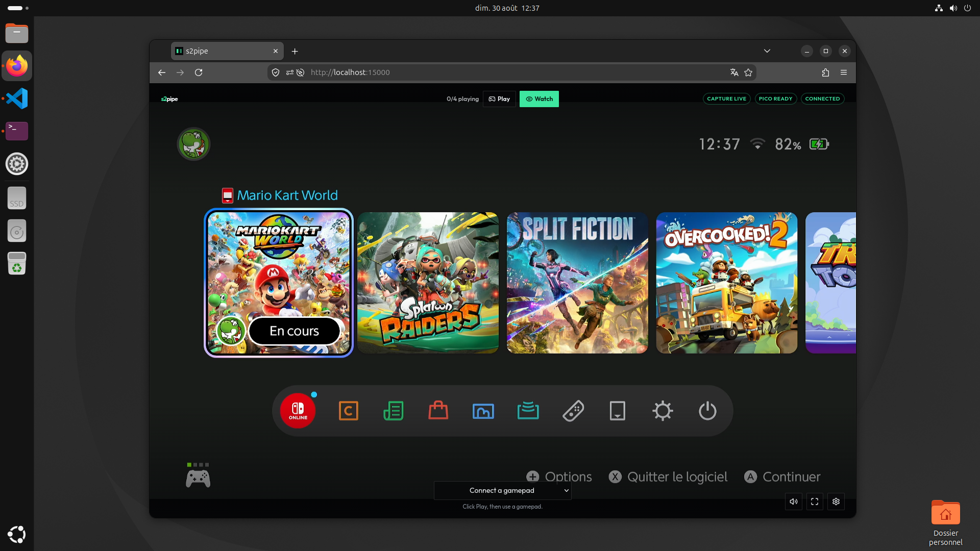
Task: Open the Firefox hamburger application menu
Action: (x=844, y=72)
